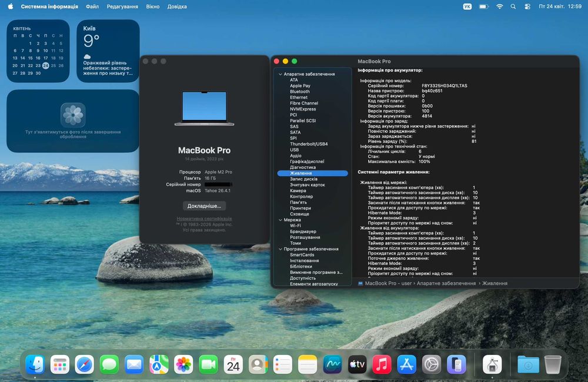This screenshot has width=588, height=382.
Task: Click the Photos widget placeholder
Action: coord(73,120)
